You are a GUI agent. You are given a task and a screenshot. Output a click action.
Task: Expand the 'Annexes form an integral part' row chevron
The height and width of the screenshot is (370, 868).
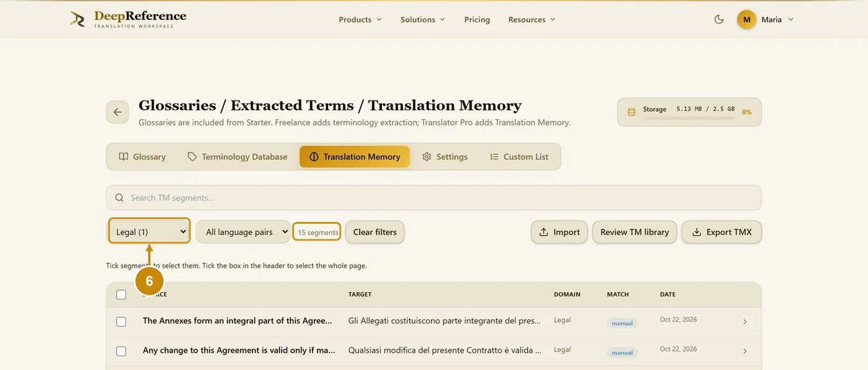[x=745, y=322]
